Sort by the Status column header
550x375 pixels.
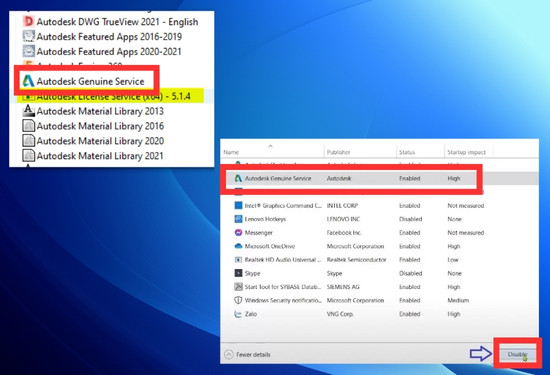[407, 152]
